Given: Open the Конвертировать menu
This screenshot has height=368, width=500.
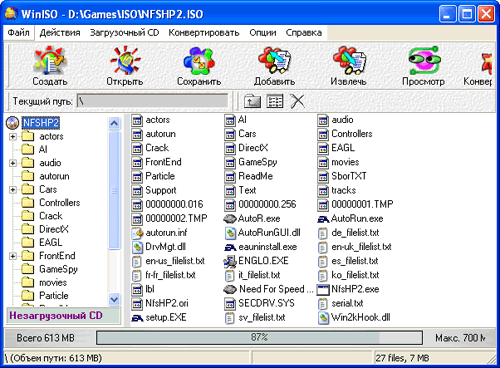Looking at the screenshot, I should tap(204, 33).
